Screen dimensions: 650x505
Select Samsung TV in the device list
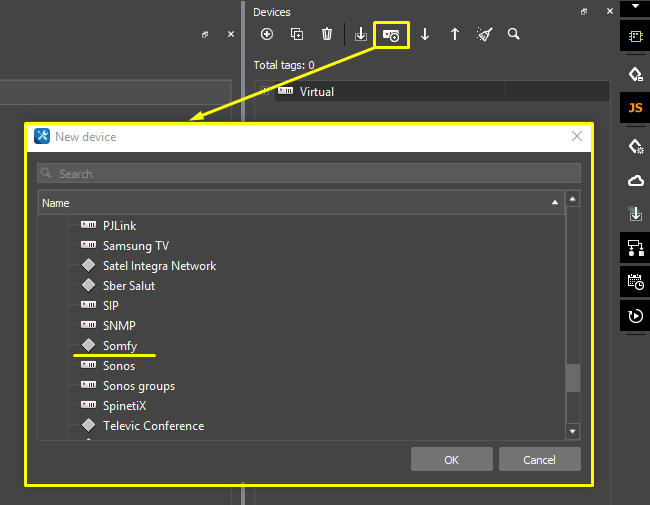[135, 246]
